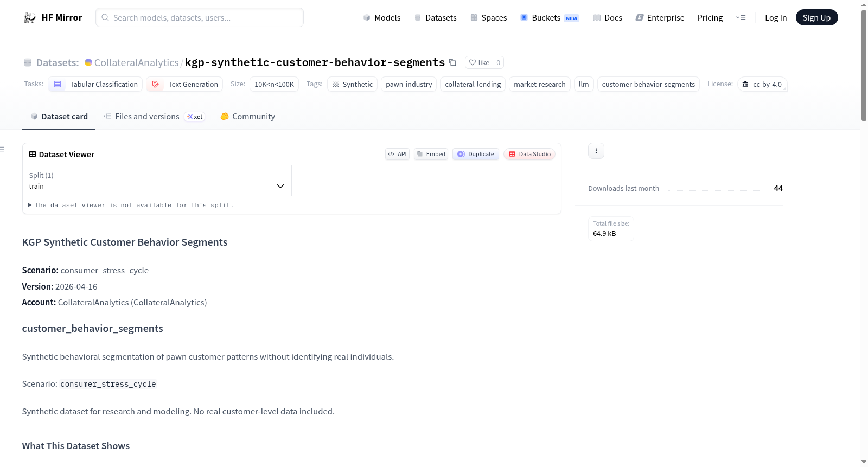Click the left sidebar table-of-contents icon
Viewport: 868px width, 467px height.
click(x=3, y=149)
